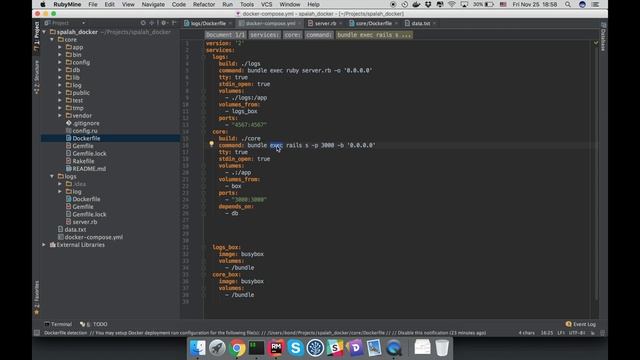The width and height of the screenshot is (640, 360).
Task: Click the Wi-Fi icon in menu bar
Action: tap(452, 4)
